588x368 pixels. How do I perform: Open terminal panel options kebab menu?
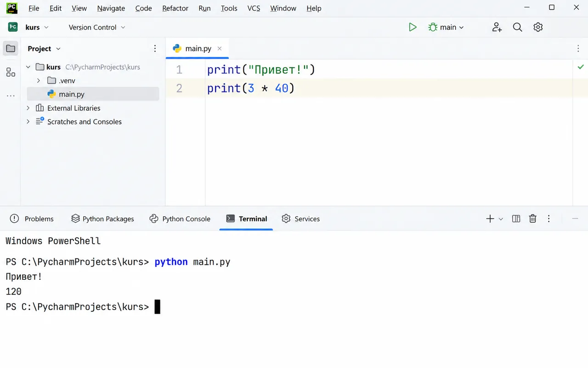coord(549,219)
